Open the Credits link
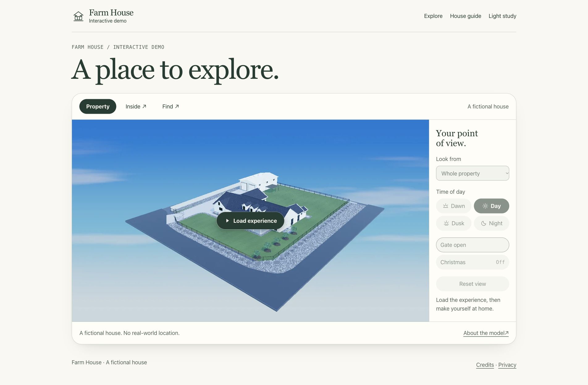Screen dimensions: 588x385 click(x=485, y=365)
